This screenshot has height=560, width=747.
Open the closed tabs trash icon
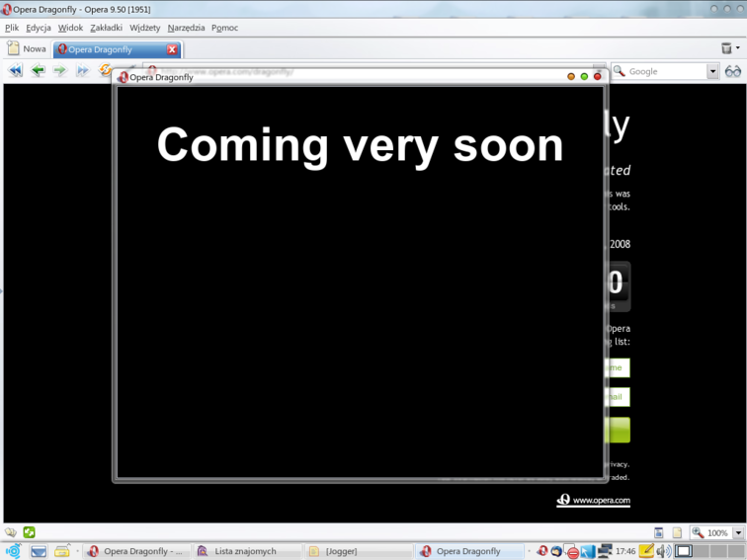(726, 47)
